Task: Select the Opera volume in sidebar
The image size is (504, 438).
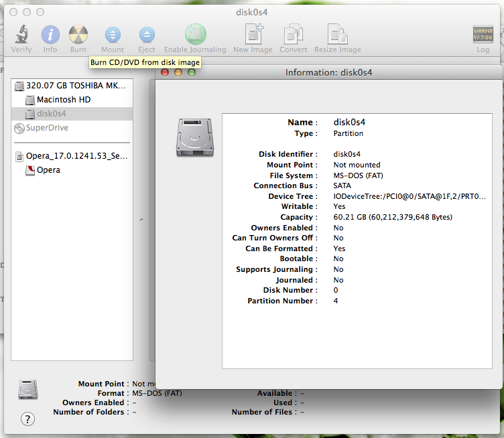Action: pos(72,170)
